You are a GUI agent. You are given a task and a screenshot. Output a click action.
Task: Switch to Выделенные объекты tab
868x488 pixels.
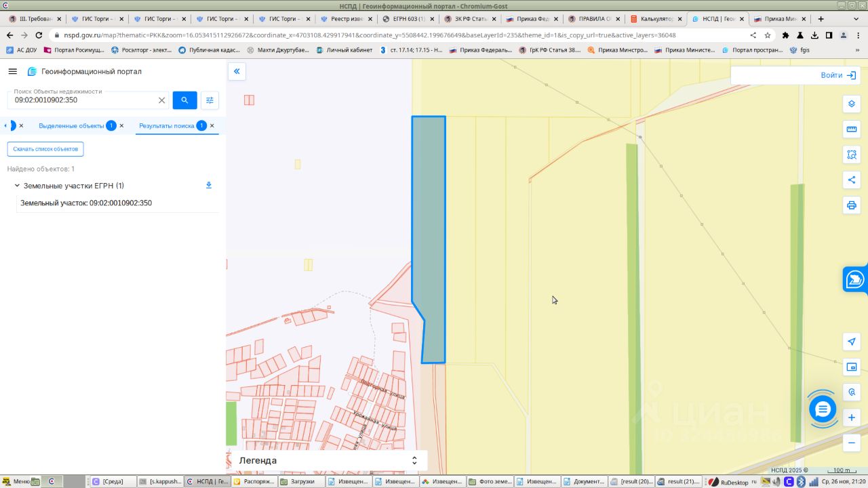pyautogui.click(x=71, y=126)
